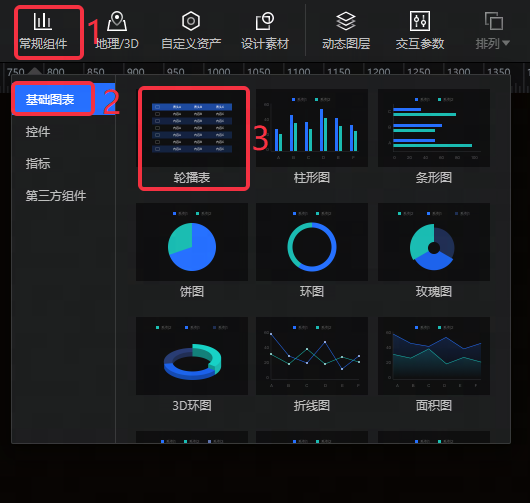Insert the 面积图 area chart
The image size is (530, 503).
click(434, 365)
